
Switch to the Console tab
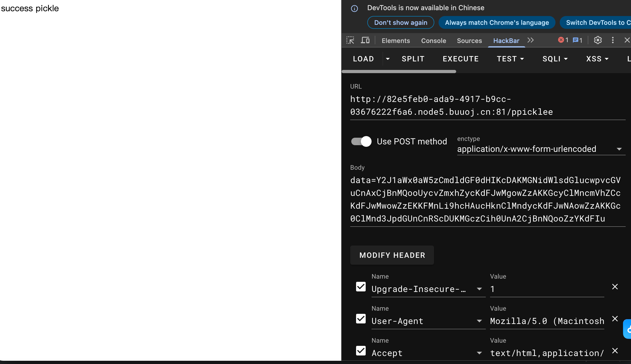coord(433,41)
